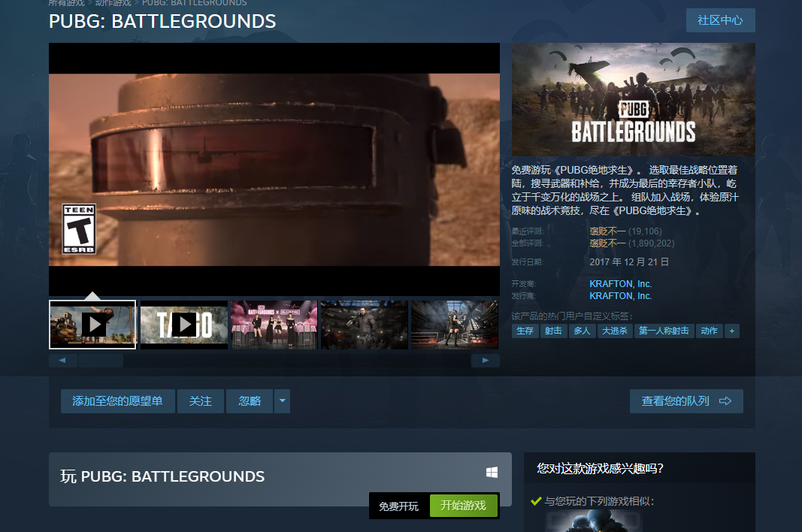
Task: Click the plus icon to add tag
Action: [731, 331]
